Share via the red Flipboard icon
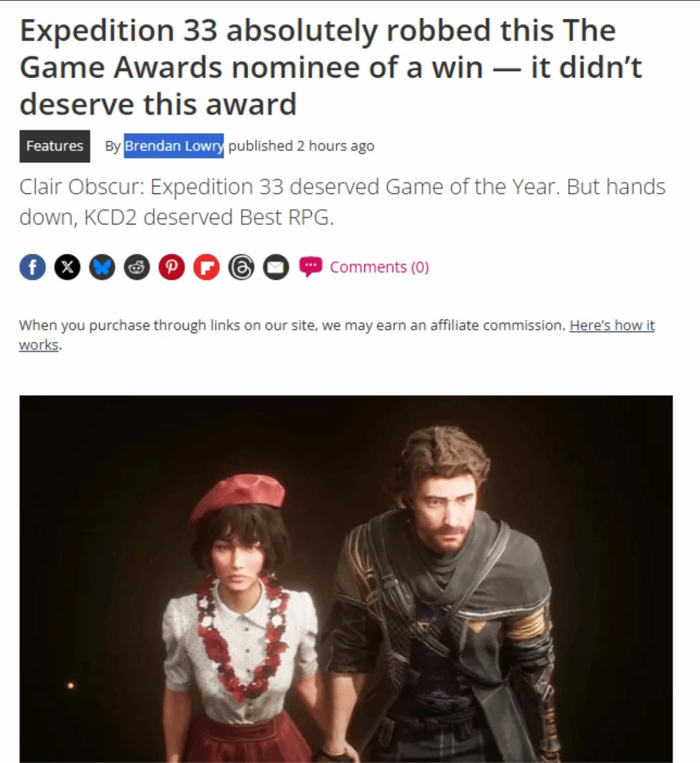The image size is (700, 763). tap(207, 267)
